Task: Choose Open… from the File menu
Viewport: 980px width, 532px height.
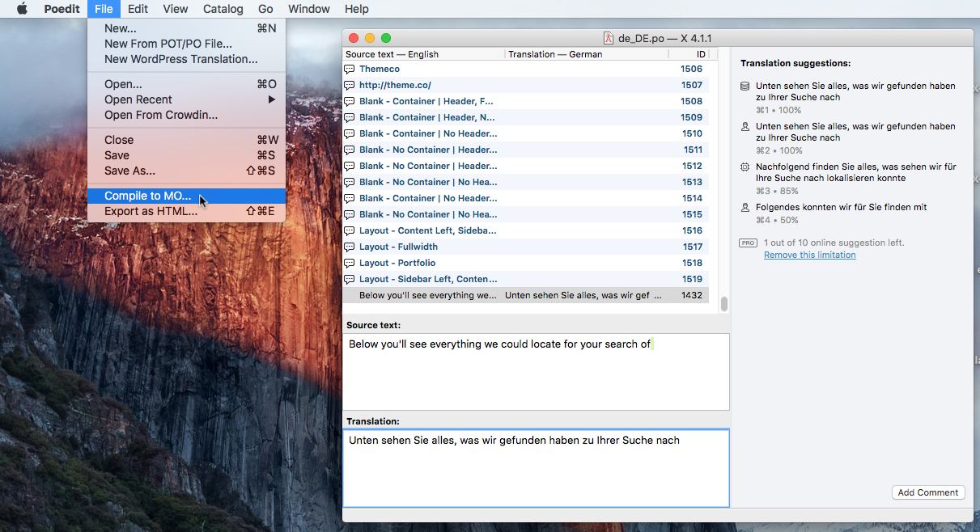Action: [186, 84]
